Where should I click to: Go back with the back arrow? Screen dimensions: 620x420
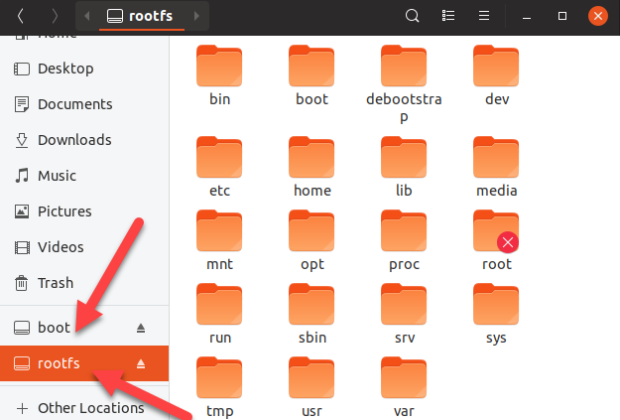(x=21, y=16)
